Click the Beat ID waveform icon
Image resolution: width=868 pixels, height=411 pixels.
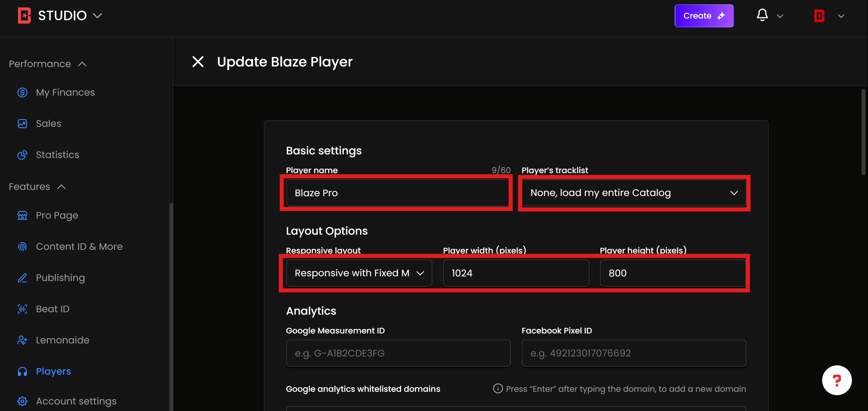coord(22,309)
